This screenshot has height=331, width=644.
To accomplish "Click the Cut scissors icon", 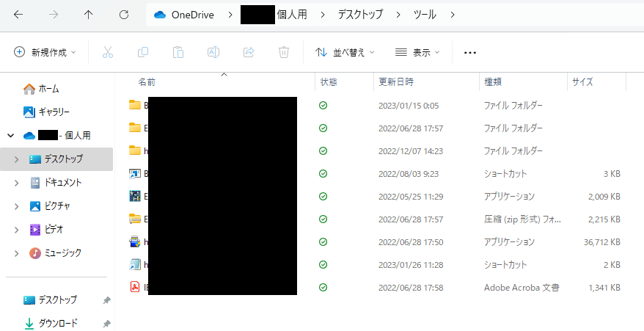I will (x=108, y=52).
